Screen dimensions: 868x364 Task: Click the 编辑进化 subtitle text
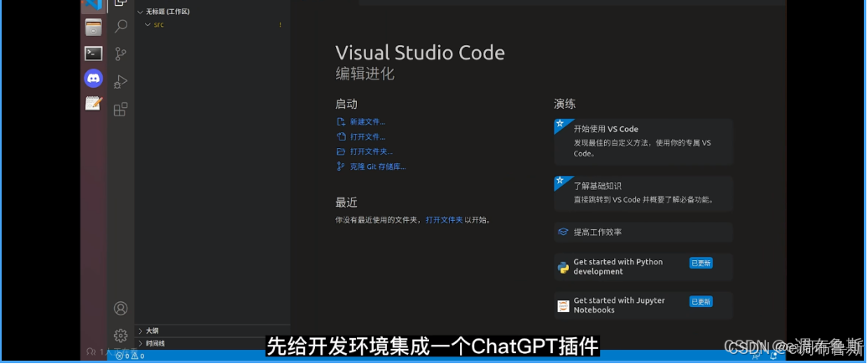click(x=364, y=74)
